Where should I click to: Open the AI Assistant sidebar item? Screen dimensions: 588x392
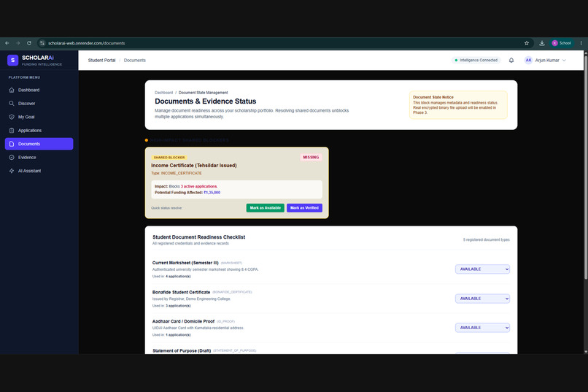(x=39, y=171)
